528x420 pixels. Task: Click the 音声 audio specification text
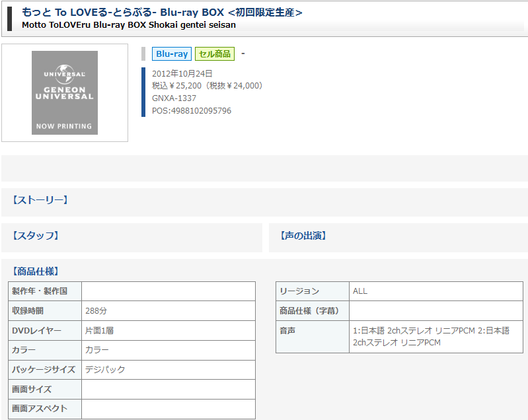(431, 336)
